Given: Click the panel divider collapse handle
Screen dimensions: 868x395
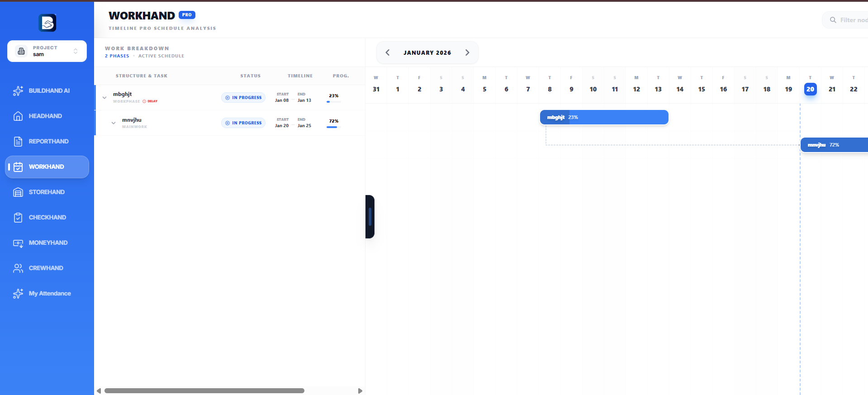Looking at the screenshot, I should click(x=370, y=217).
